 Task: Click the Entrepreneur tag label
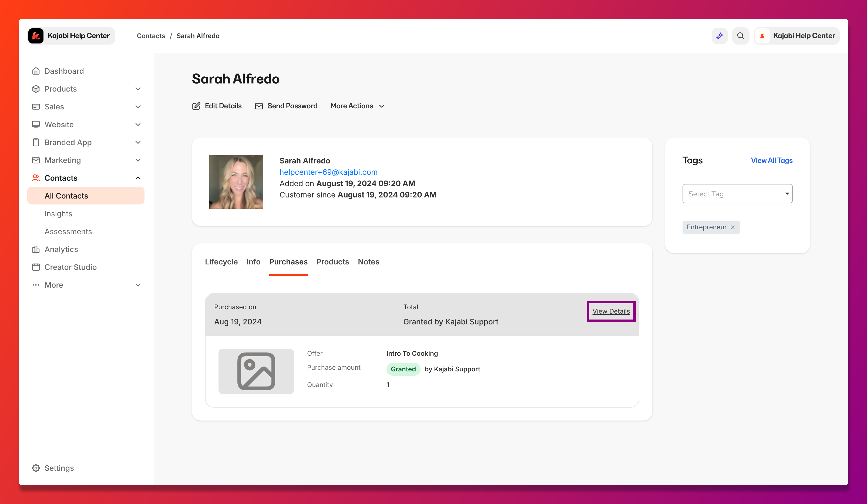pos(706,227)
